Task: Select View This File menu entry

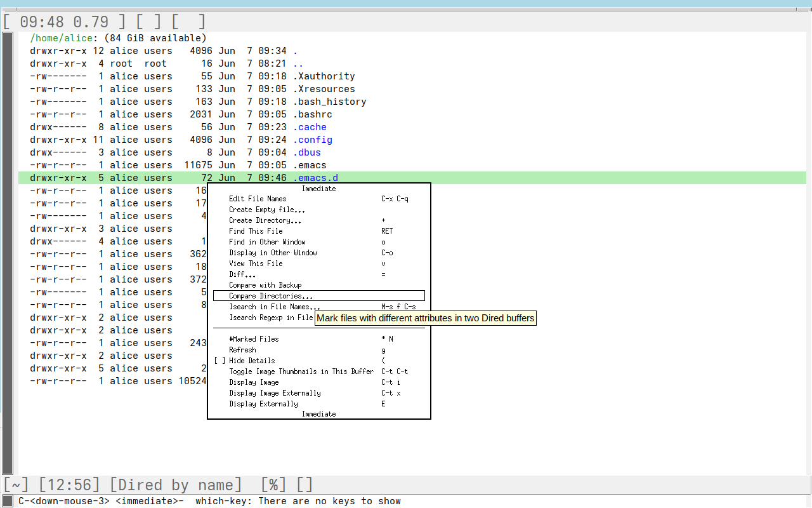Action: [319, 264]
